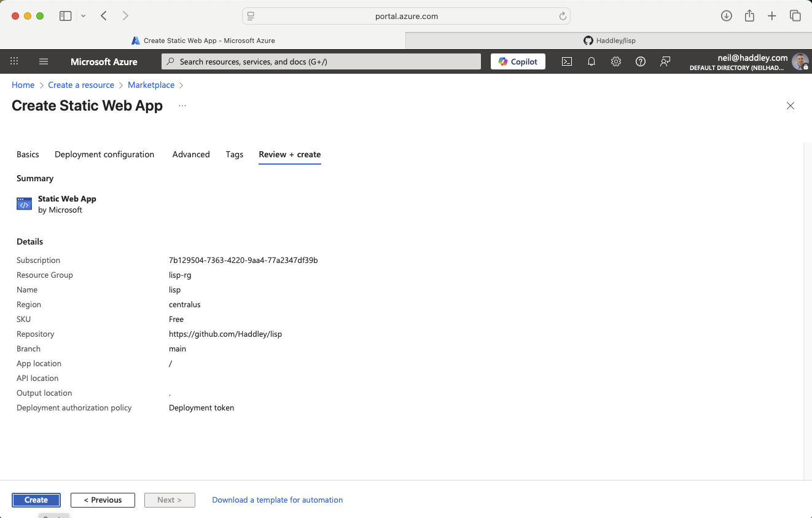Show Safari downloads
Image resolution: width=812 pixels, height=518 pixels.
[x=727, y=16]
